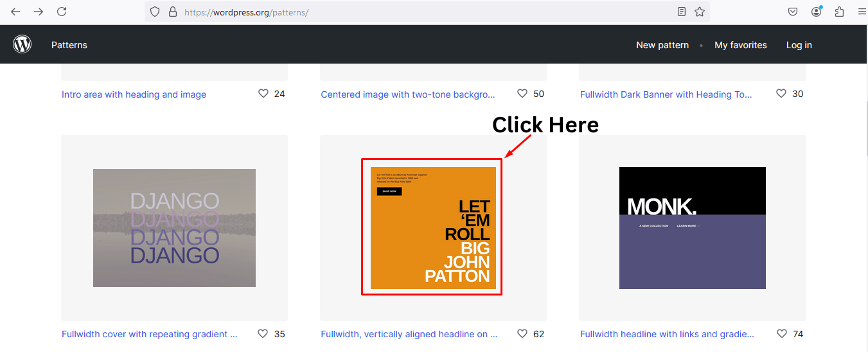Open 'Fullwidth Dark Banner with Heading To...' link
The width and height of the screenshot is (868, 352).
point(666,94)
